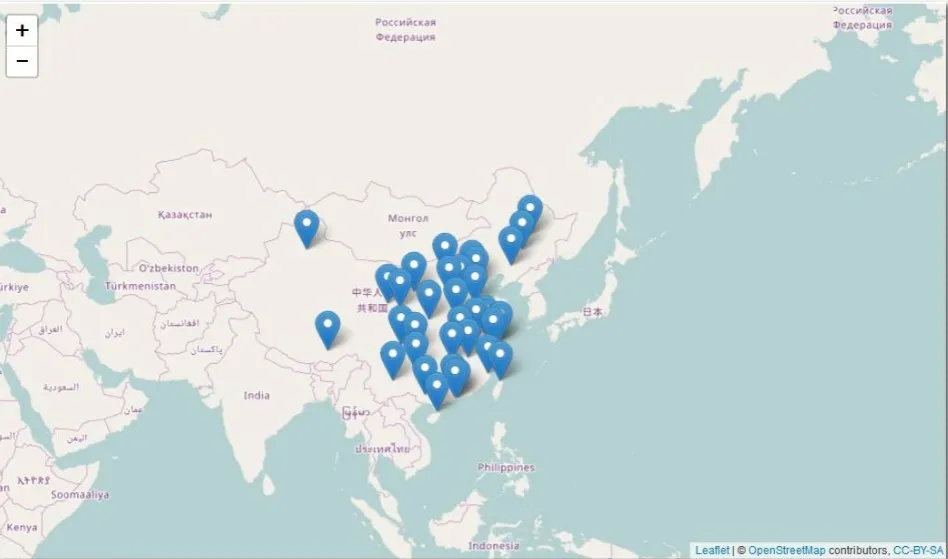Click the Kenya label on the map
Image resolution: width=948 pixels, height=559 pixels.
[21, 527]
